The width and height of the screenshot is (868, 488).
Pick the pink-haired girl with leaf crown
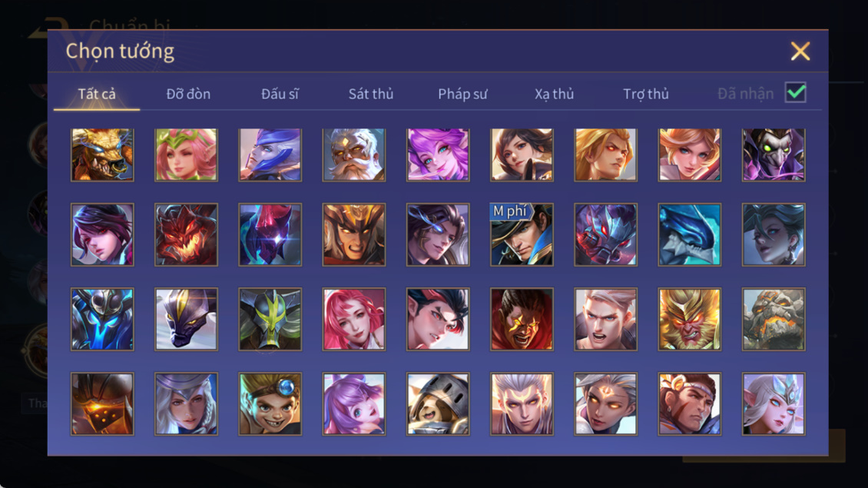click(186, 155)
